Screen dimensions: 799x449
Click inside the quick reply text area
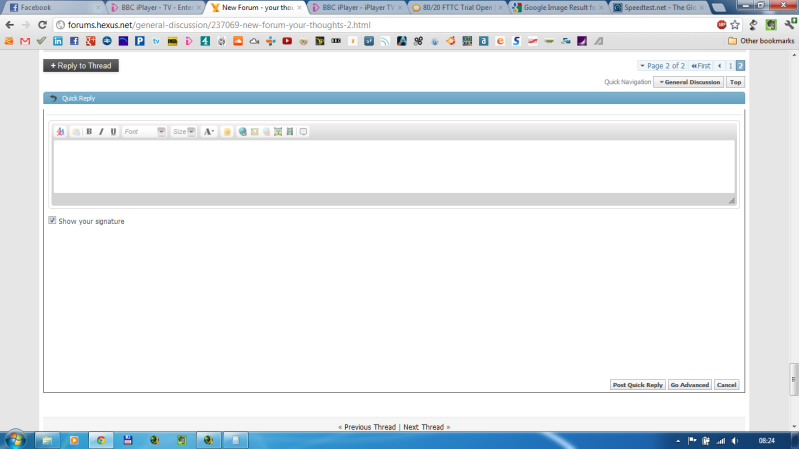pyautogui.click(x=393, y=165)
